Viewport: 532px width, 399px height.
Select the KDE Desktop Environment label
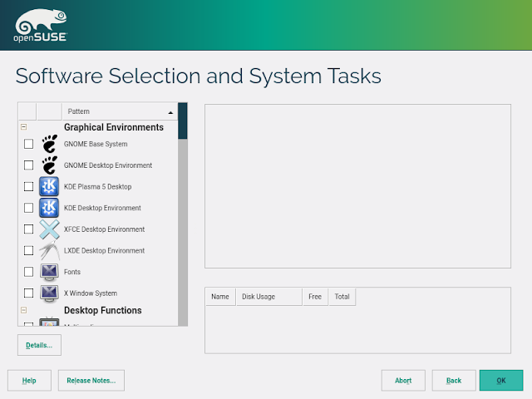coord(102,208)
